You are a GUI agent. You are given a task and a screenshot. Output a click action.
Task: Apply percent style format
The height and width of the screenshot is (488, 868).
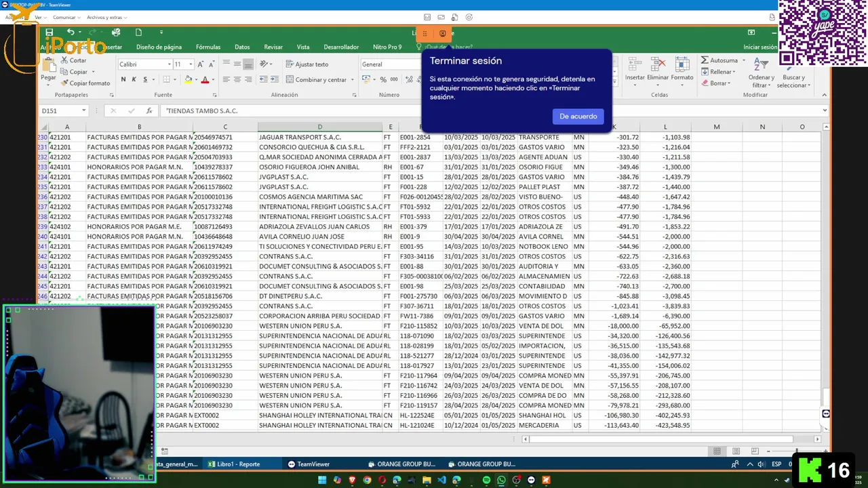[x=384, y=79]
